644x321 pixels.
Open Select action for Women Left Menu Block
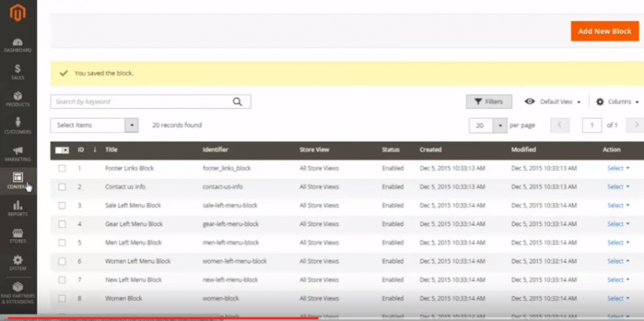click(x=618, y=261)
